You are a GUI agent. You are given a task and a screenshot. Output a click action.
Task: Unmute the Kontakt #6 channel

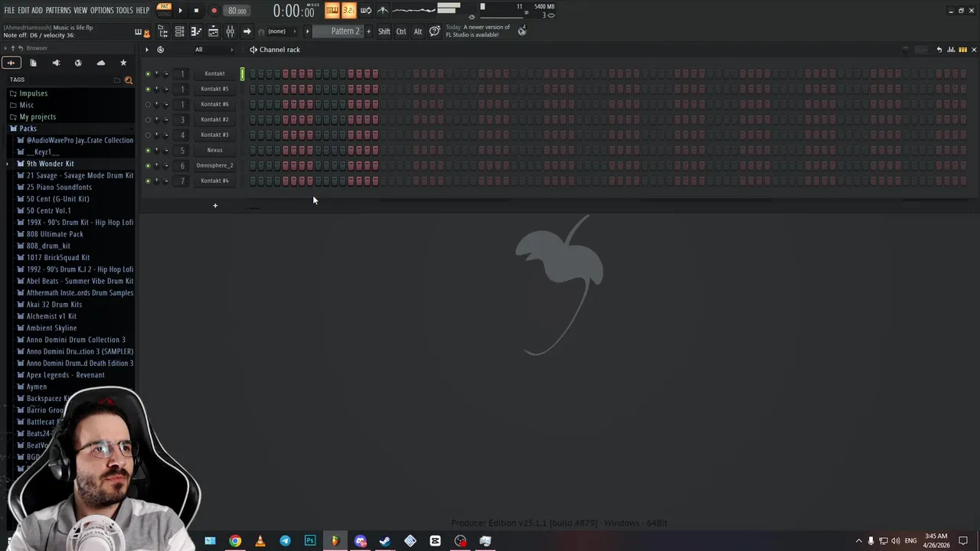[148, 105]
